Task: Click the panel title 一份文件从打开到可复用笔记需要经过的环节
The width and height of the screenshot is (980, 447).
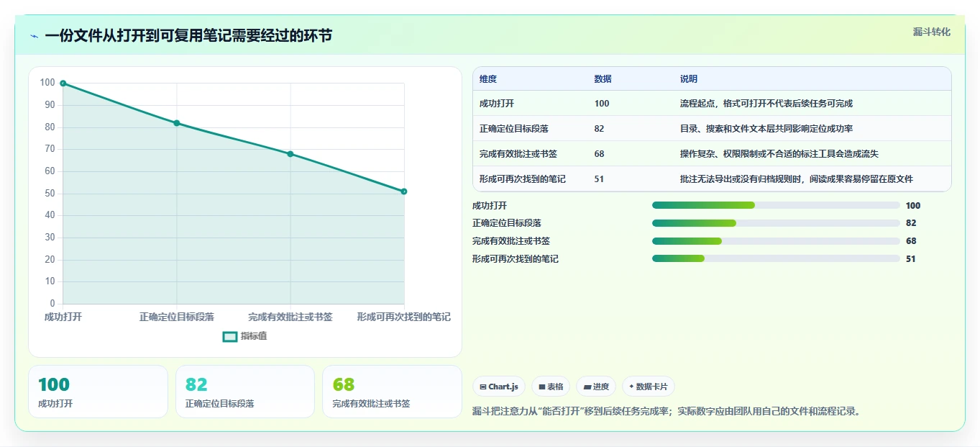Action: point(188,36)
